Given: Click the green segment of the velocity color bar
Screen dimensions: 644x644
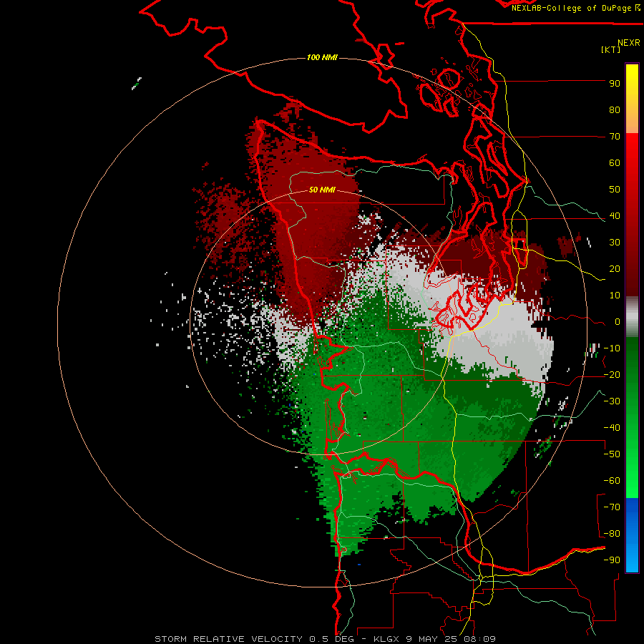Looking at the screenshot, I should 632,417.
